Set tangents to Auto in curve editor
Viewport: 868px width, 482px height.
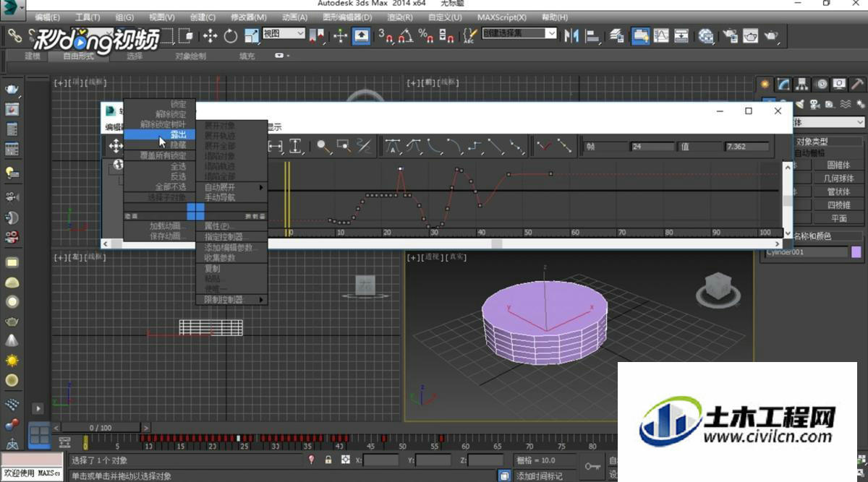point(393,147)
